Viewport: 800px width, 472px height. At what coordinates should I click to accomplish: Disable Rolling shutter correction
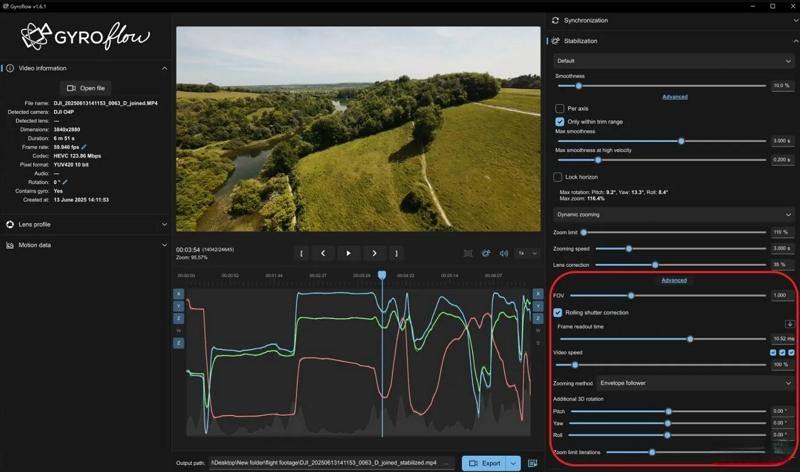558,312
